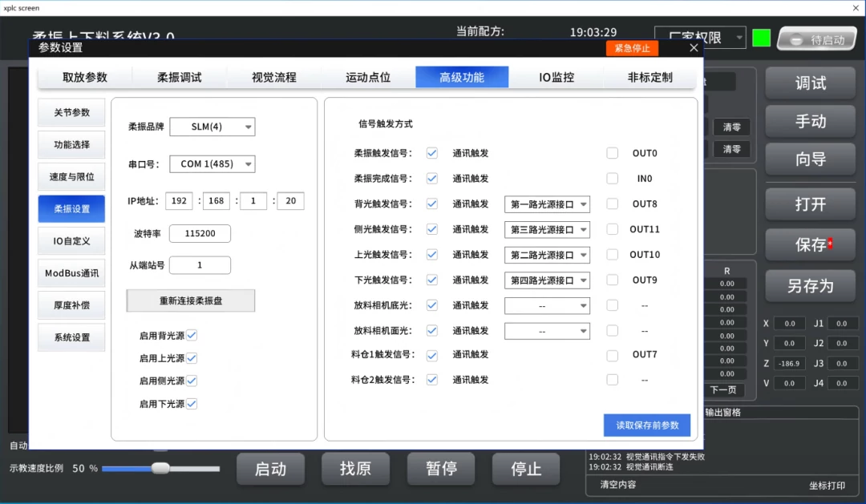
Task: Expand 上光触发信号 第二路光源接口 dropdown
Action: click(548, 255)
